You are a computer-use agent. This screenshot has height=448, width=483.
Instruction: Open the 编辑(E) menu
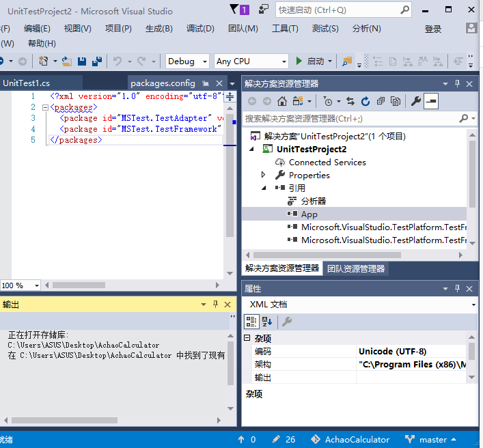(x=37, y=29)
